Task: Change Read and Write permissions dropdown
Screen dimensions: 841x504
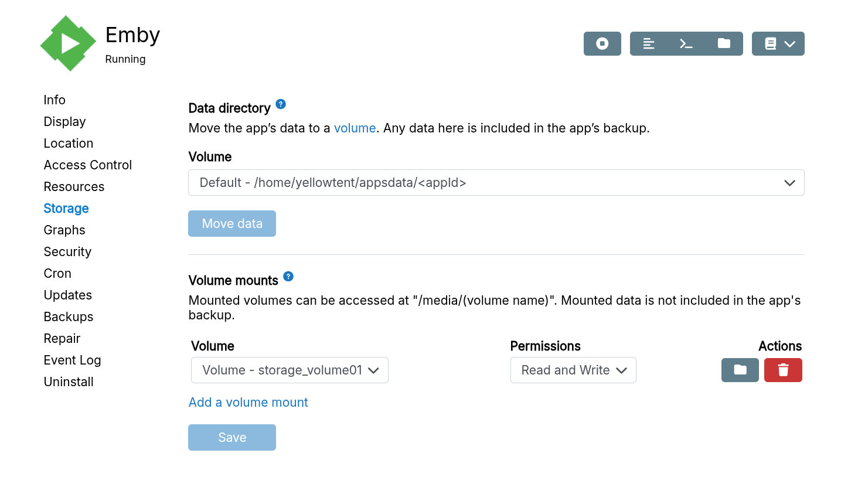Action: 573,370
